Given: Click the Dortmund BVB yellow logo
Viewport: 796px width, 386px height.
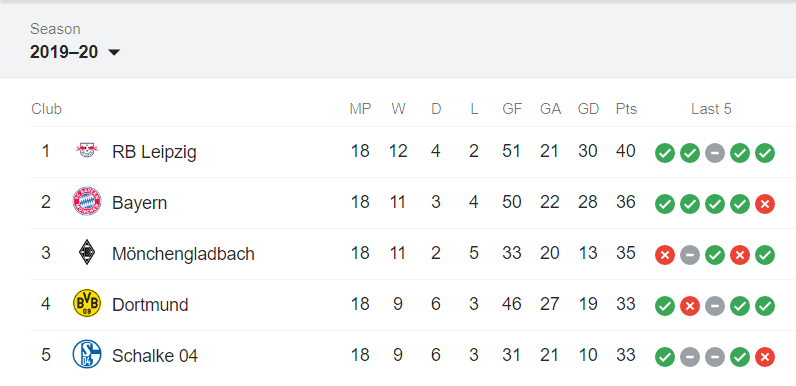Looking at the screenshot, I should coord(87,304).
